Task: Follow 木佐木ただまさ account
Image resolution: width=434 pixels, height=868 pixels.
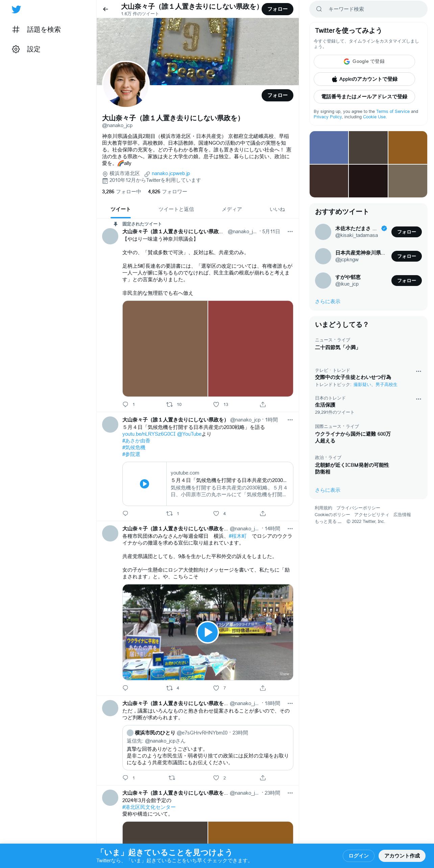Action: click(x=407, y=232)
